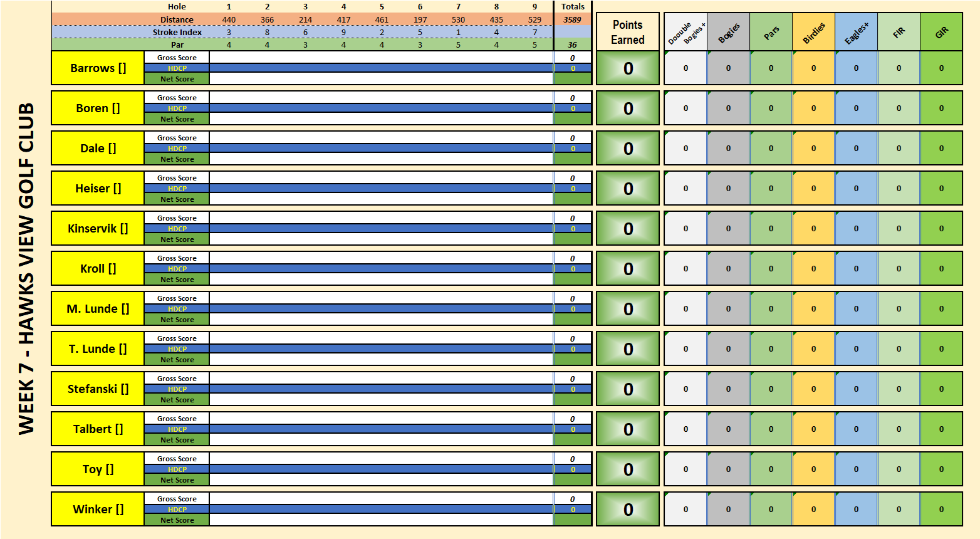Click the Gross Score label for Dale
The width and height of the screenshot is (980, 539).
click(x=177, y=138)
